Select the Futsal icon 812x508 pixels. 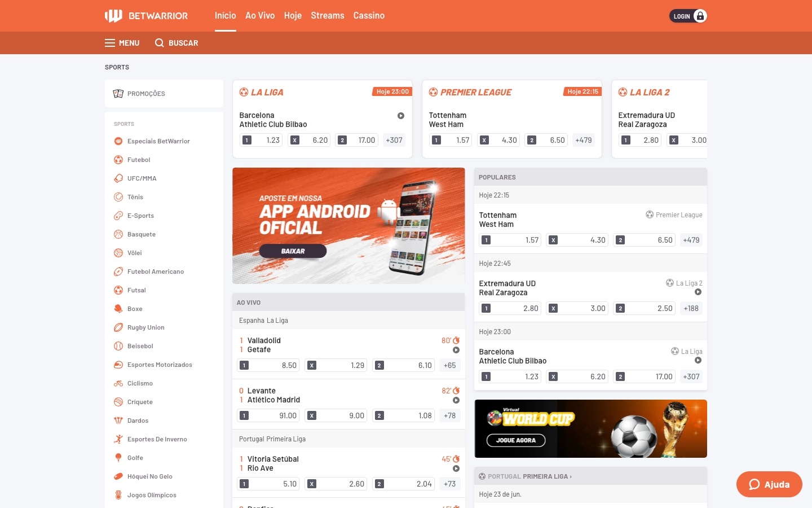point(118,290)
